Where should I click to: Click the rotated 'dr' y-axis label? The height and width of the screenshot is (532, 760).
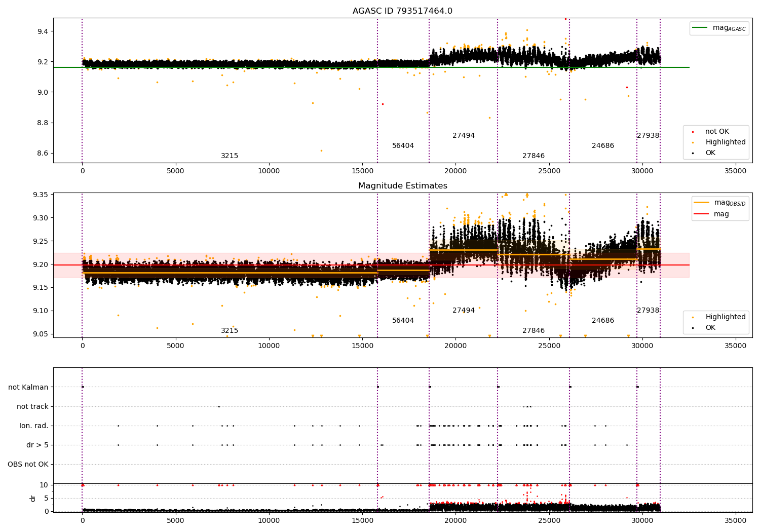pos(33,498)
